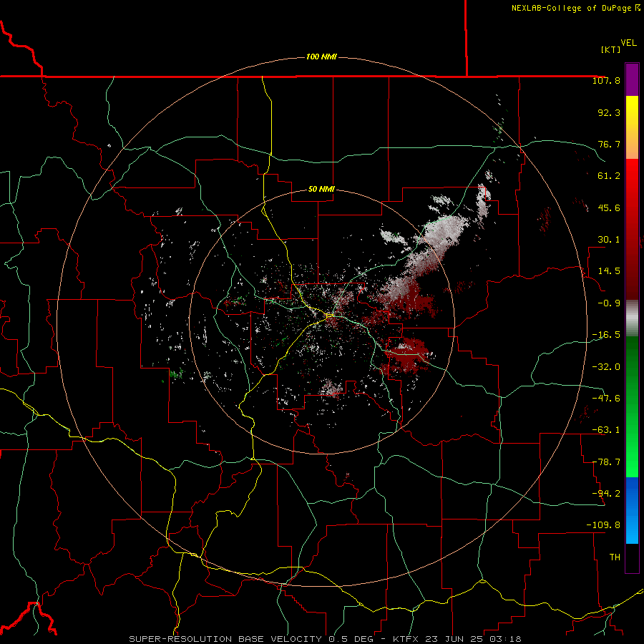Click the Super-Resolution Base Velocity KTFX caption
The image size is (644, 644).
tap(325, 639)
